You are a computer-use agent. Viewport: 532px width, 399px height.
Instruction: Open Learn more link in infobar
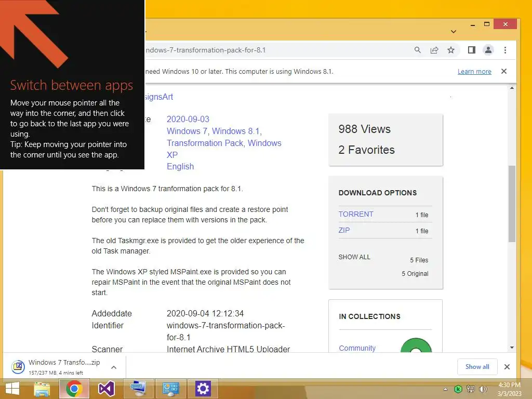coord(474,72)
